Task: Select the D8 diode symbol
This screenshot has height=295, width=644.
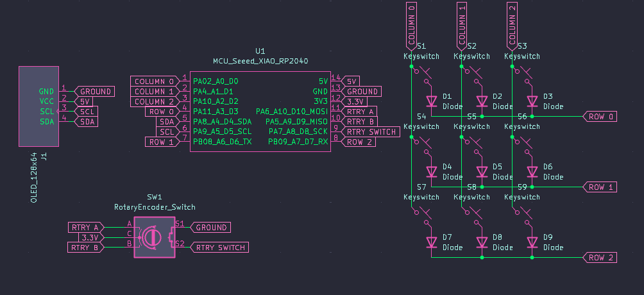Action: (x=482, y=242)
